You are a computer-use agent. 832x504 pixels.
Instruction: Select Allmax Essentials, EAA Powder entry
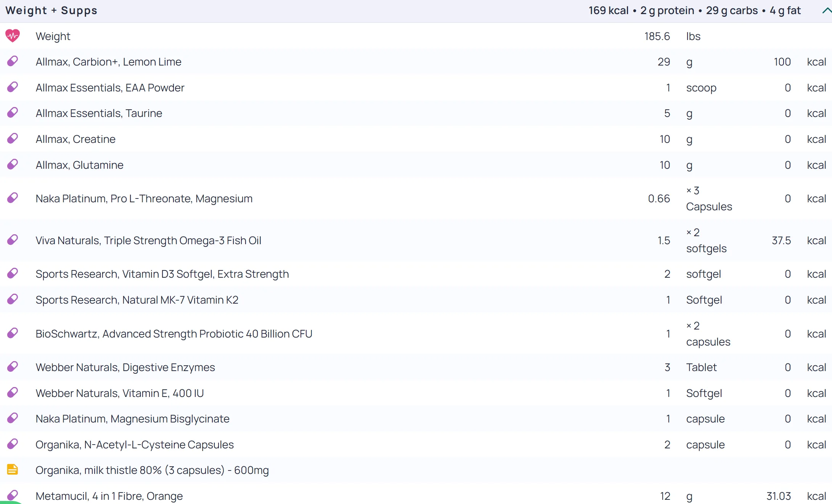(110, 88)
